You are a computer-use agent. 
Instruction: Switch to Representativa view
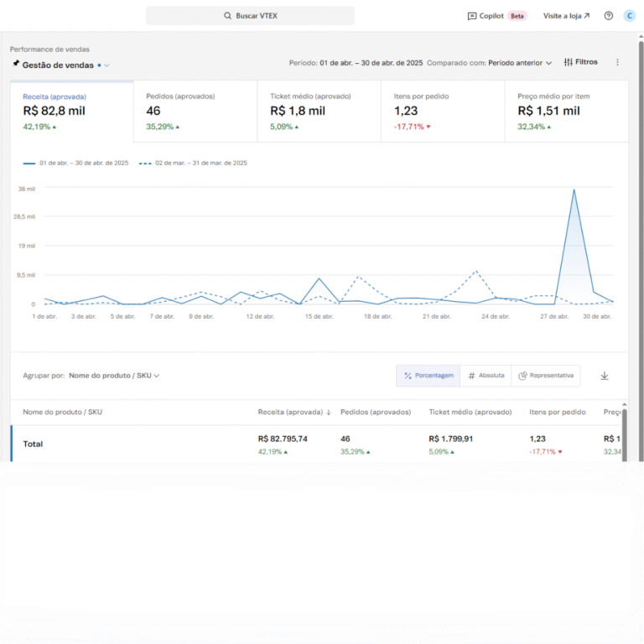click(x=546, y=376)
